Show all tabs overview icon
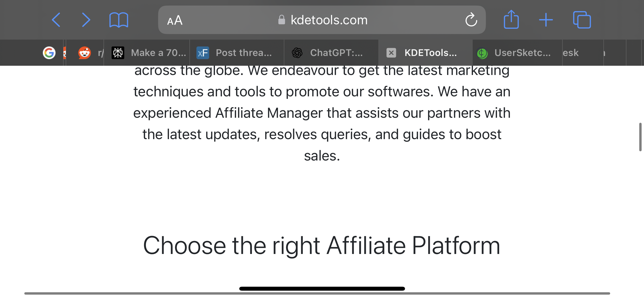This screenshot has width=644, height=297. coord(582,20)
